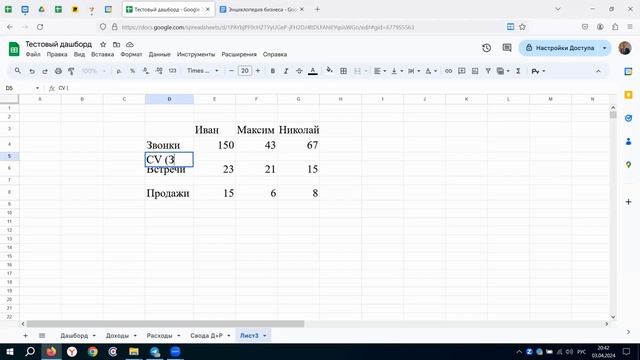Insert a comment from toolbar

pos(462,71)
